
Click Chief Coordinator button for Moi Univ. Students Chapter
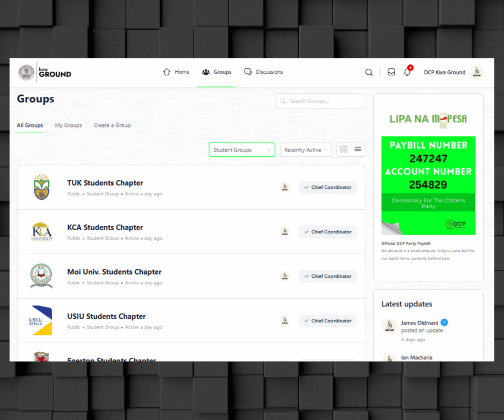coord(328,276)
